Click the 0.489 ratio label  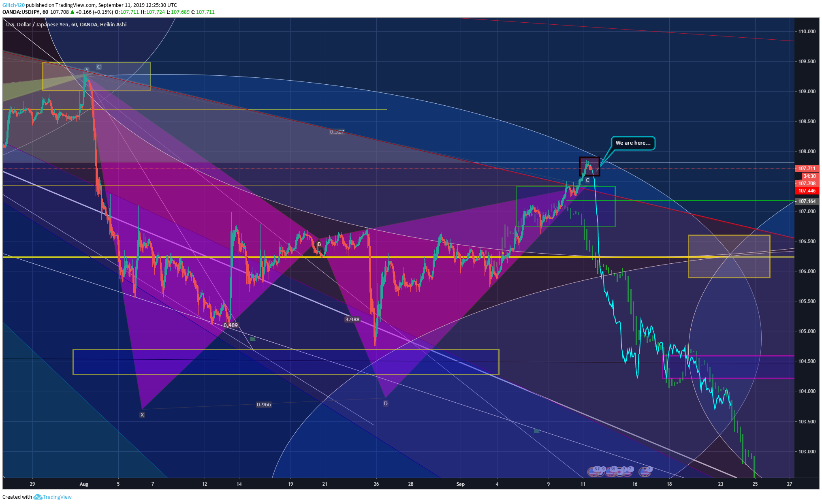coord(231,325)
